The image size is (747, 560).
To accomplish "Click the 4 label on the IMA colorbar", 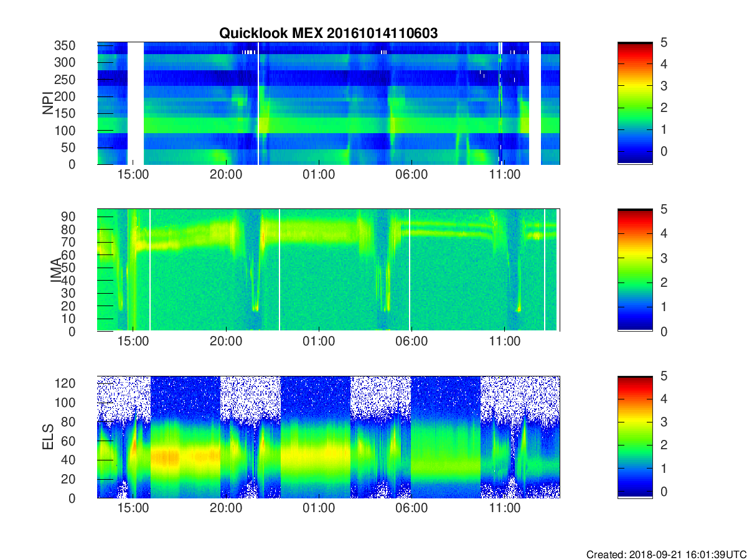I will (664, 234).
